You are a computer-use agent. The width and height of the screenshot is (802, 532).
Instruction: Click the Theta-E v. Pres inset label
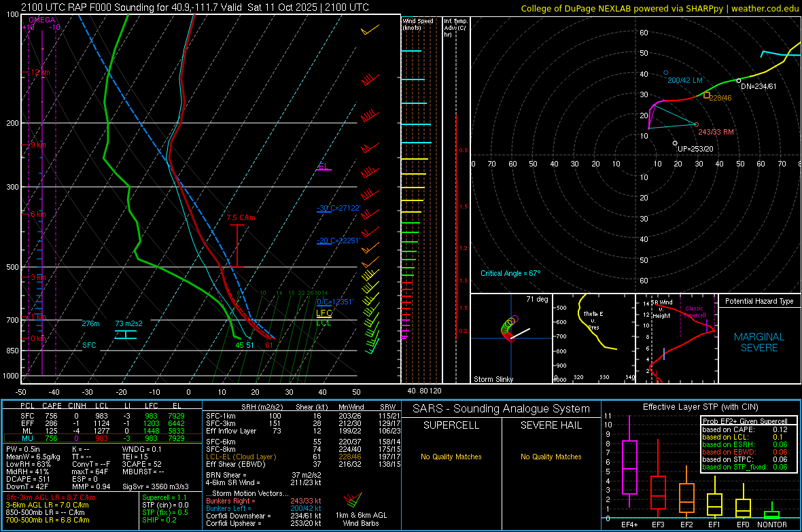(x=593, y=321)
